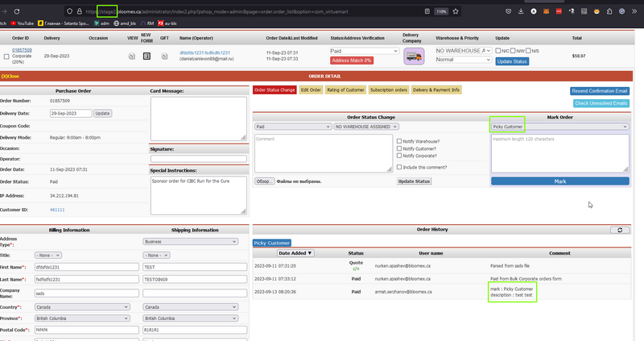Open the Picky Customer mark order dropdown

click(559, 127)
